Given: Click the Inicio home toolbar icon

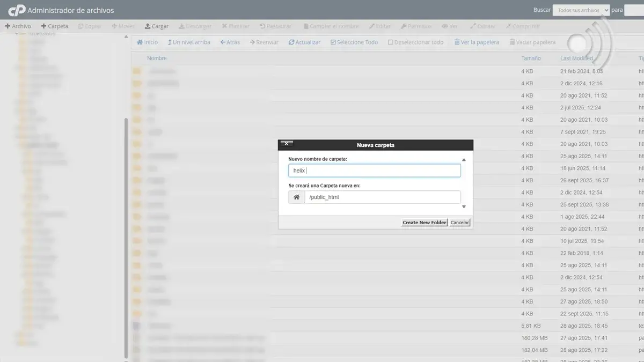Looking at the screenshot, I should (140, 42).
